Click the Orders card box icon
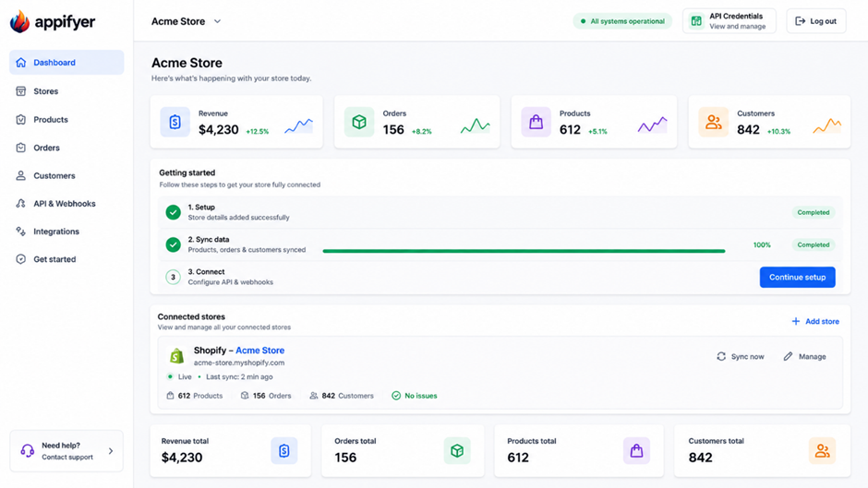 click(358, 122)
